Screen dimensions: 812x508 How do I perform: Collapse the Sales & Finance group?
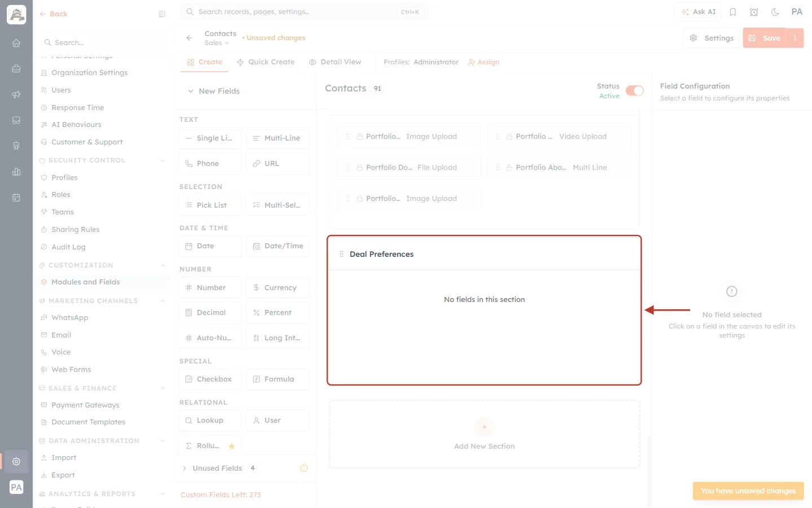[163, 388]
